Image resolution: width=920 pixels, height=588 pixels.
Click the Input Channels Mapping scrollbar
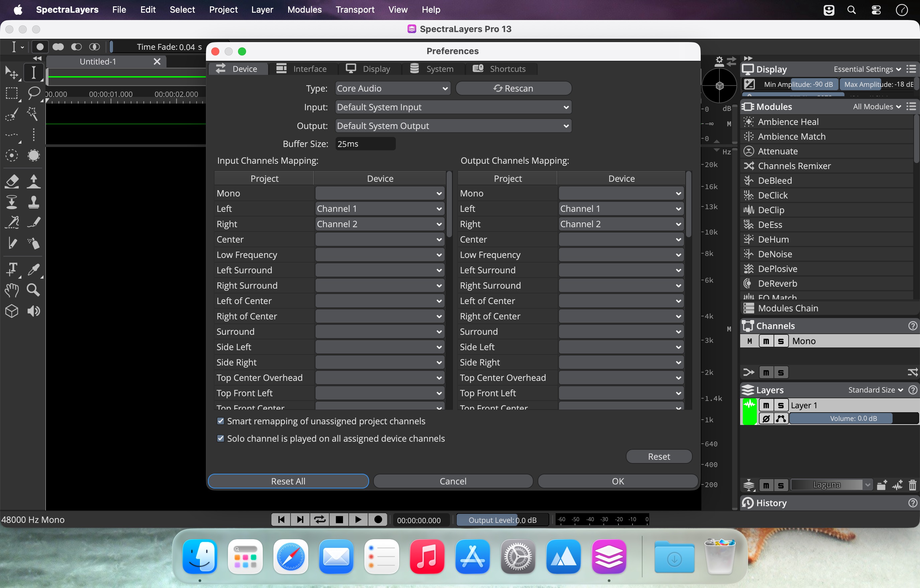pyautogui.click(x=449, y=204)
